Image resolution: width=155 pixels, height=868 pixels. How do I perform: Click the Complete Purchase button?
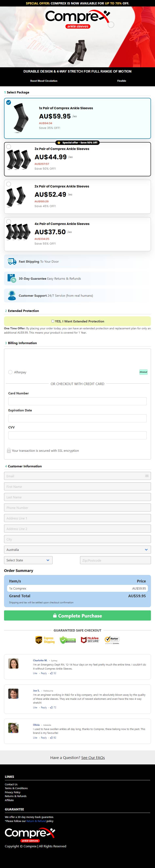(77, 616)
